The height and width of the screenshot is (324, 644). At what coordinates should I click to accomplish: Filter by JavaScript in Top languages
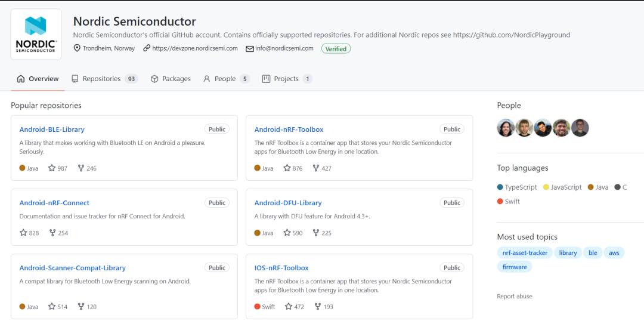(x=562, y=187)
